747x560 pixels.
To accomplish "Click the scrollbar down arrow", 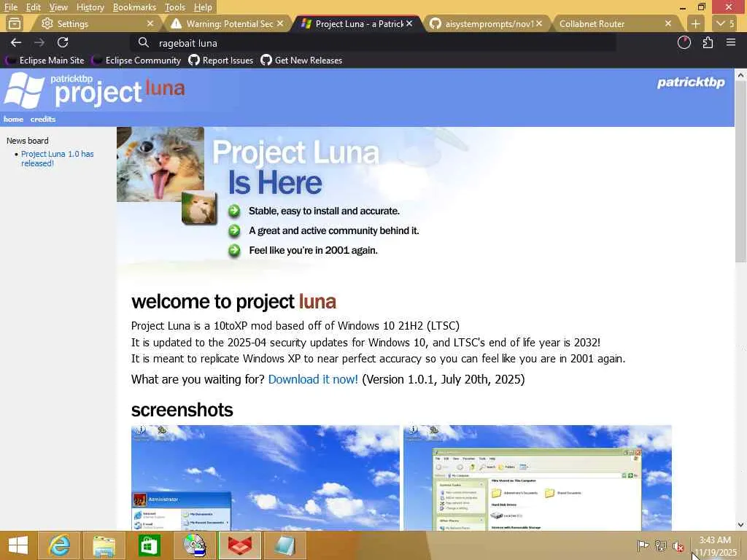I will pos(740,525).
